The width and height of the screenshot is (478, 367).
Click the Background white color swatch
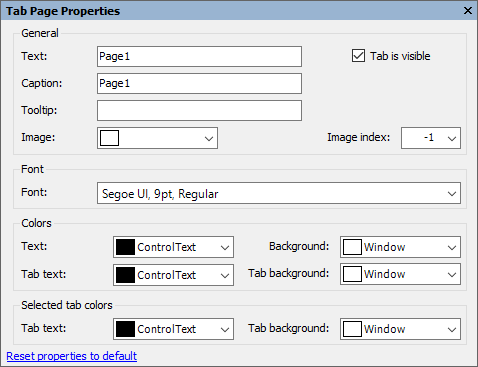tap(352, 247)
